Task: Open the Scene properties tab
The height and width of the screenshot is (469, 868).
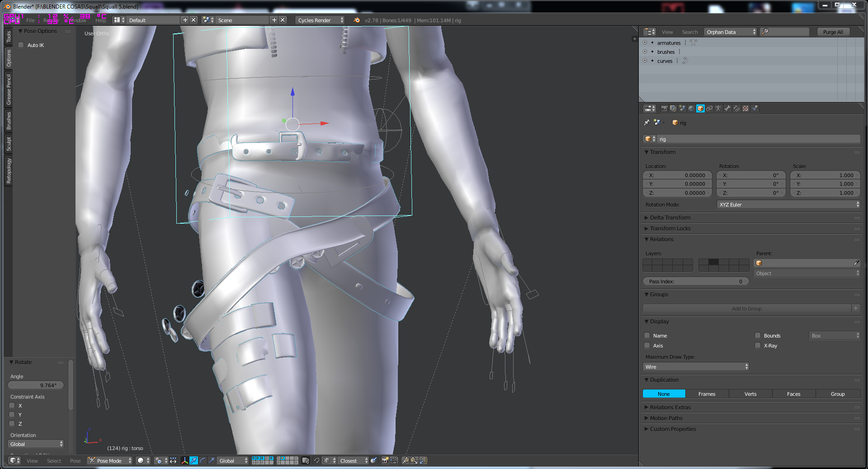Action: 682,108
